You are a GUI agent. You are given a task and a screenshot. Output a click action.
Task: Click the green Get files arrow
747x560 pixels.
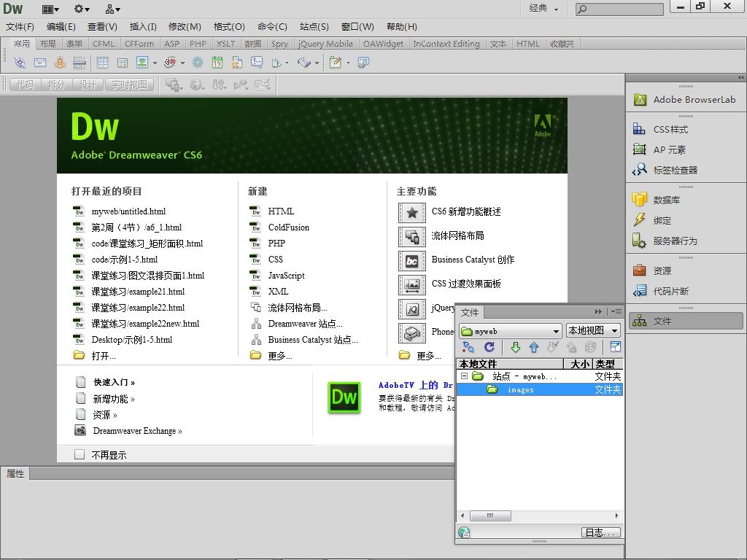pos(516,347)
